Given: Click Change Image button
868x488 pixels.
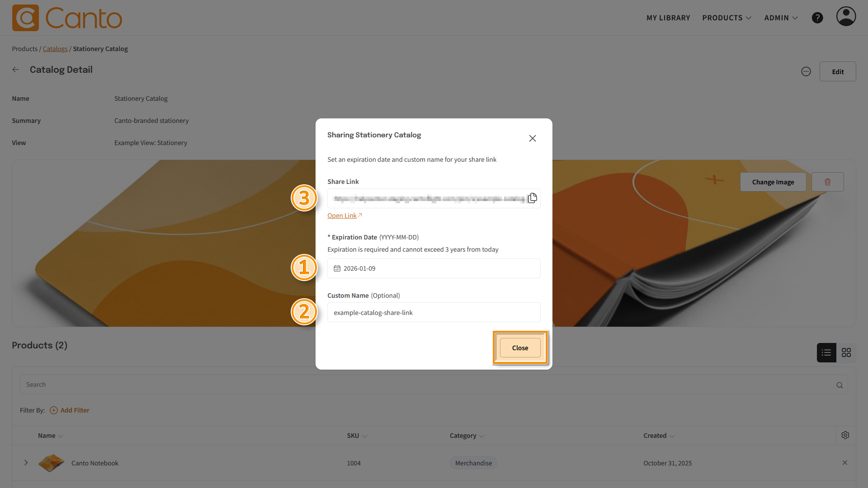Looking at the screenshot, I should (773, 182).
